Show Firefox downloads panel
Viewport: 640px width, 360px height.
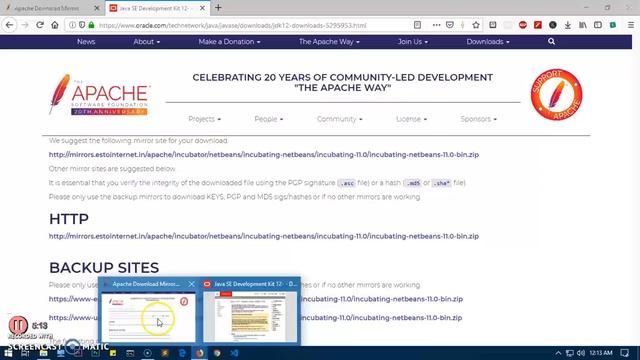tap(568, 25)
